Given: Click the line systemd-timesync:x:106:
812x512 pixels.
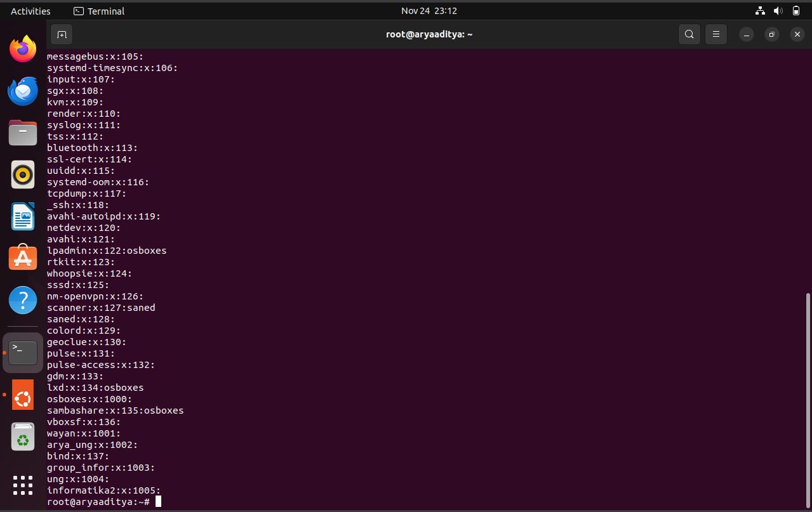Looking at the screenshot, I should 112,68.
